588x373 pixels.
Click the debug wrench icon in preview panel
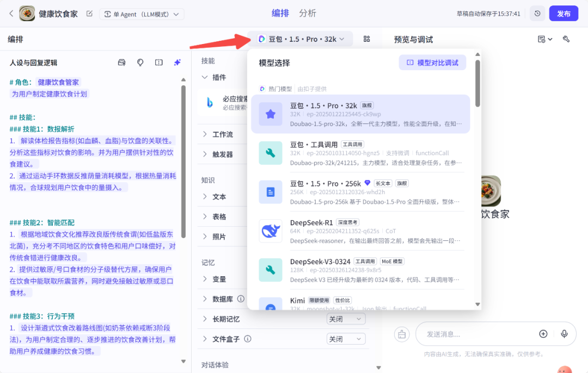click(x=566, y=39)
